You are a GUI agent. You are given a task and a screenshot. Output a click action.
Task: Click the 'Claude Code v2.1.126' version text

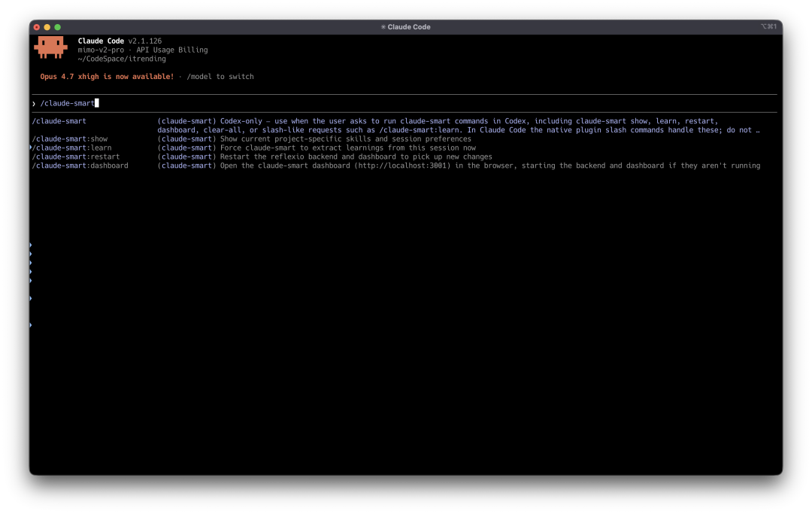point(120,41)
